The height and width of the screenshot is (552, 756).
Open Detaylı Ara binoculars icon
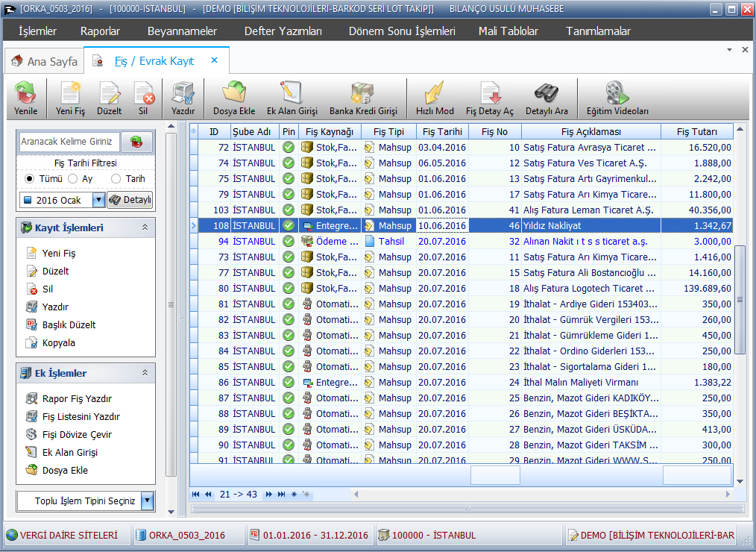point(546,98)
